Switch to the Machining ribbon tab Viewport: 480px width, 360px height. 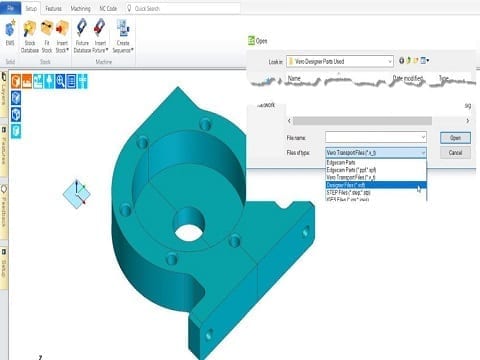tap(81, 8)
